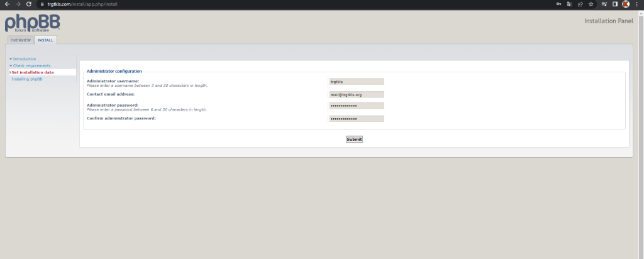The height and width of the screenshot is (259, 644).
Task: Select the Install tab
Action: tap(45, 40)
